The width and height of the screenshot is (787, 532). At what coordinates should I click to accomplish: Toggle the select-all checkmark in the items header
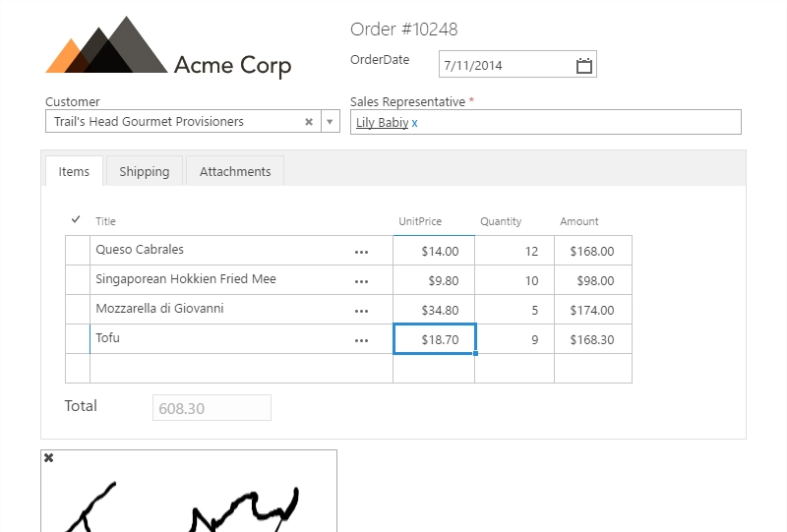click(x=76, y=220)
